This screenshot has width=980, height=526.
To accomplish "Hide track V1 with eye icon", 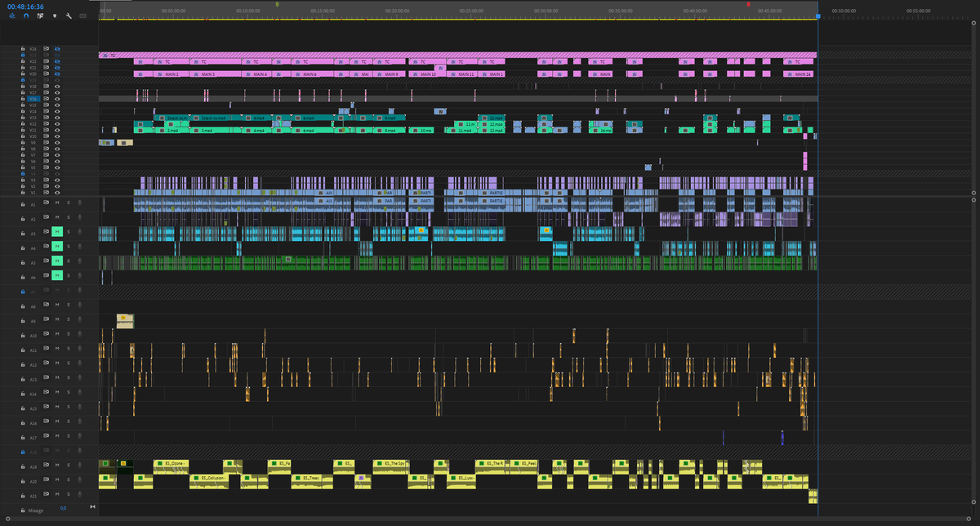I will [x=58, y=193].
